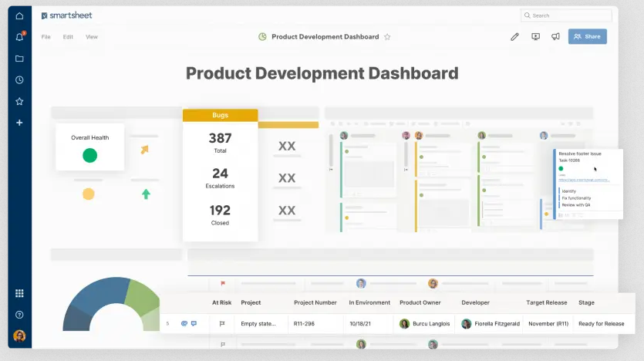The width and height of the screenshot is (644, 361).
Task: Click the green status dot on task card
Action: 561,169
